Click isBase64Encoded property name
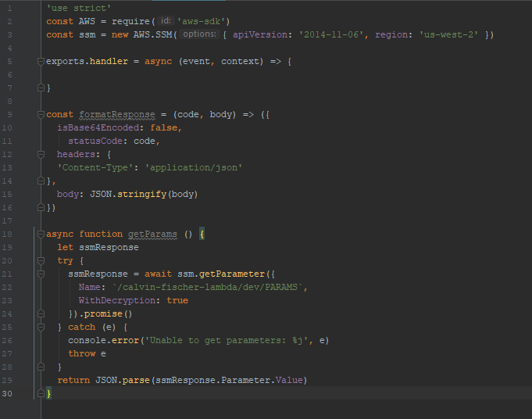Screen dimensions: 532x419 (x=98, y=128)
